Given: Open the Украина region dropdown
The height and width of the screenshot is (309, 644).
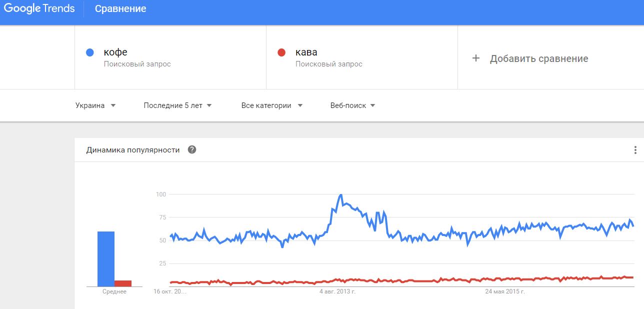Looking at the screenshot, I should pos(95,105).
